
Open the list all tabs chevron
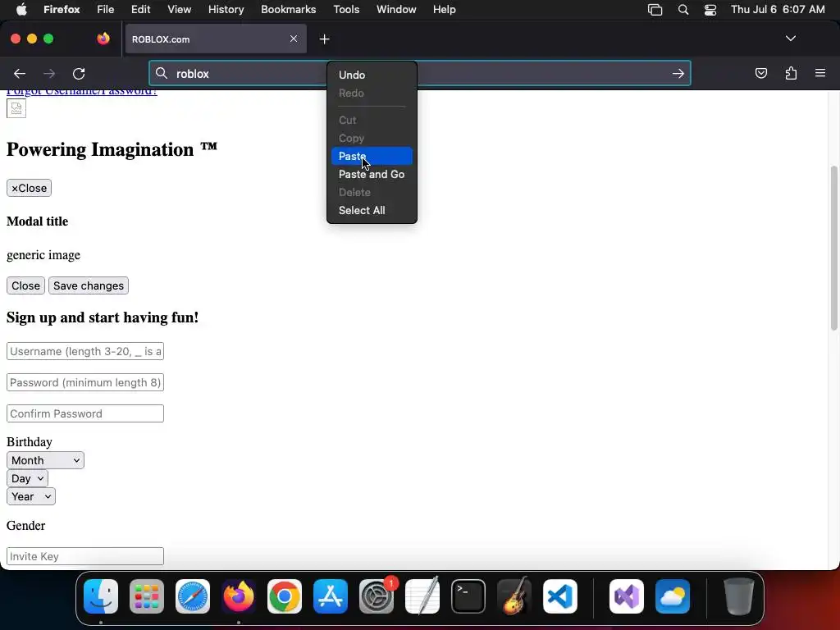click(790, 39)
